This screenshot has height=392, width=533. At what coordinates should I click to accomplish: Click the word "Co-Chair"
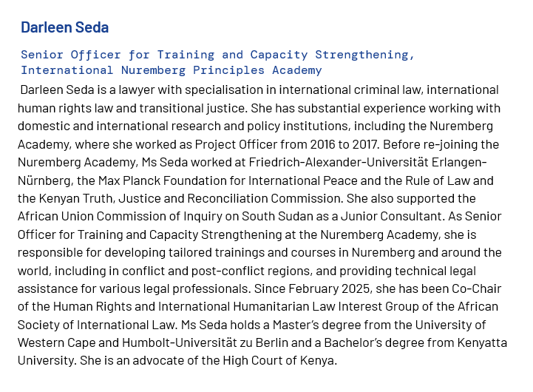point(474,288)
